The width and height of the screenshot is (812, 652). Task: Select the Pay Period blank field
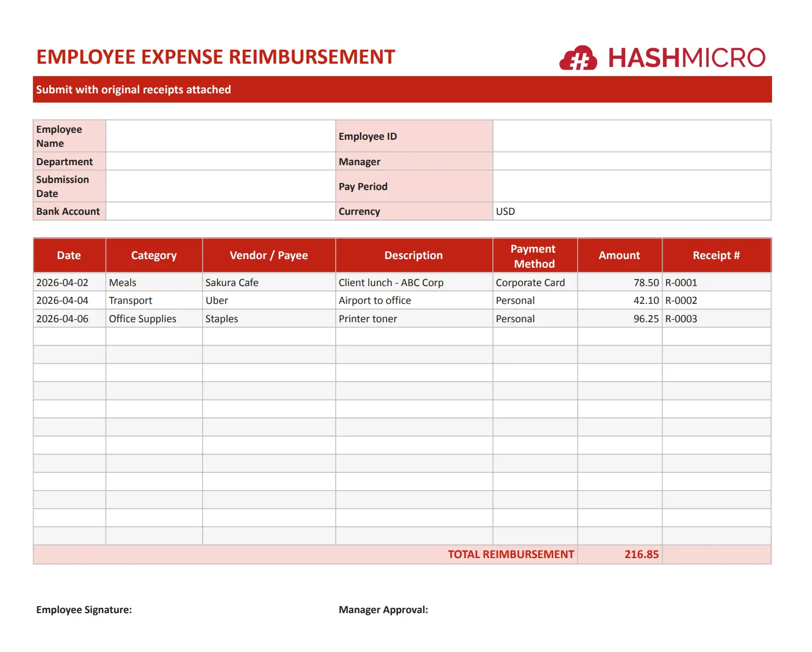(x=631, y=186)
